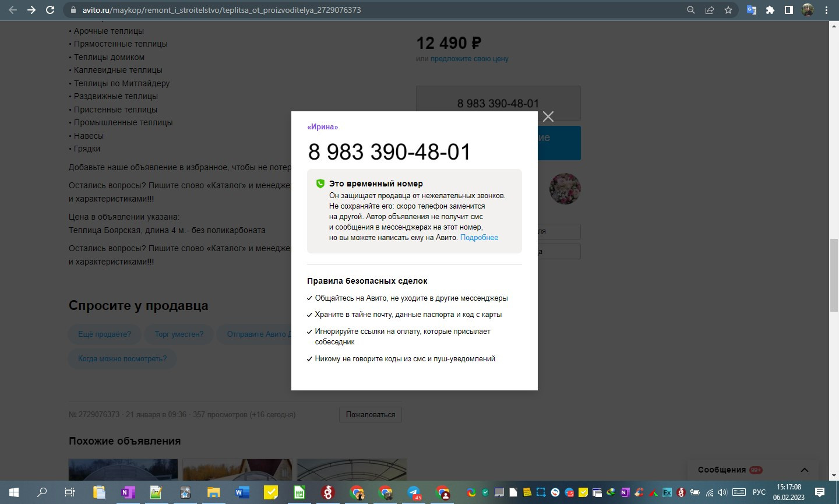
Task: Ask seller 'Торг уместен?'
Action: pos(179,334)
